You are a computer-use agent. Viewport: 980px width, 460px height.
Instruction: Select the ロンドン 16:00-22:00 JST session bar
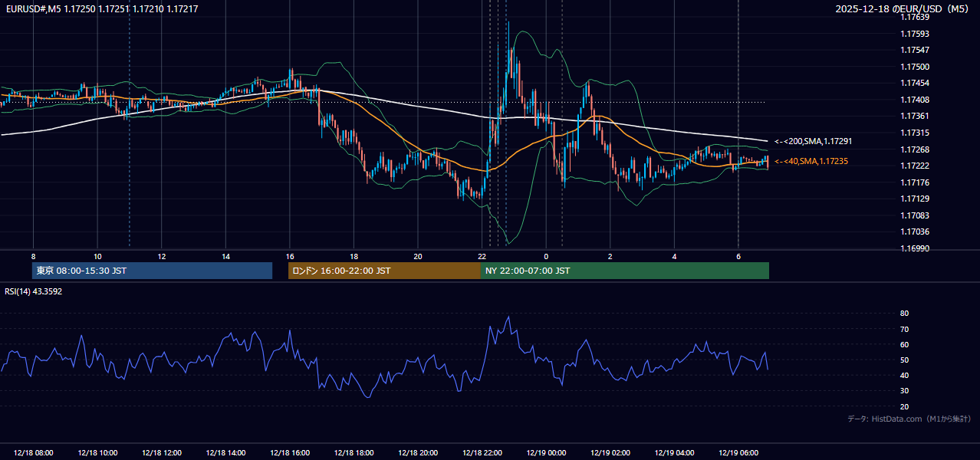point(384,271)
